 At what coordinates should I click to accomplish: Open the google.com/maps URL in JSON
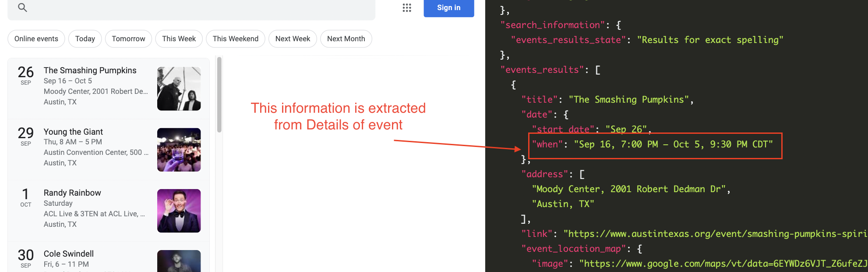(723, 264)
